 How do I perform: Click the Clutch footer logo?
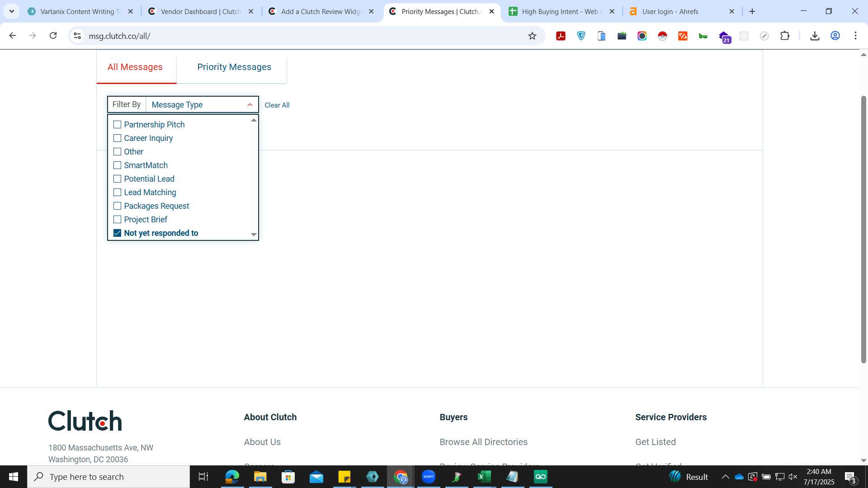[85, 421]
